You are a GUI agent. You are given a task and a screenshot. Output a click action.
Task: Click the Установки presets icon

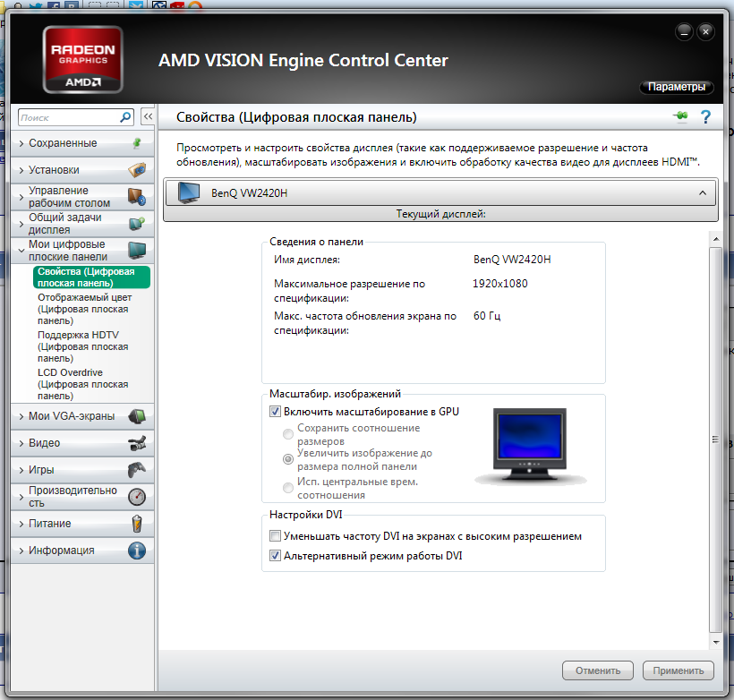[x=137, y=170]
